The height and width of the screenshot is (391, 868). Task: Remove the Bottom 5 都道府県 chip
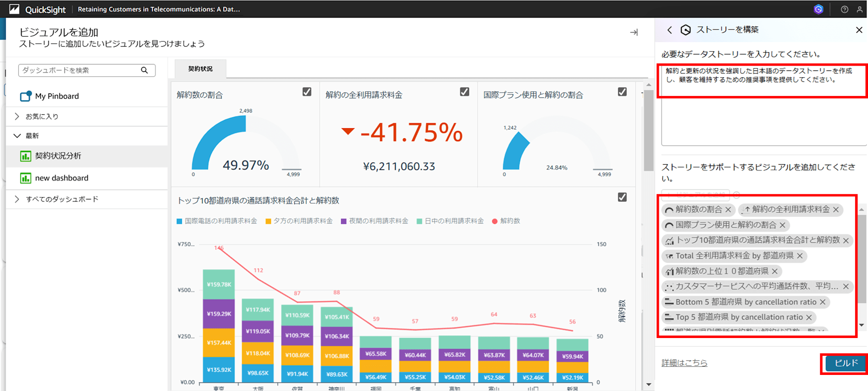click(822, 302)
